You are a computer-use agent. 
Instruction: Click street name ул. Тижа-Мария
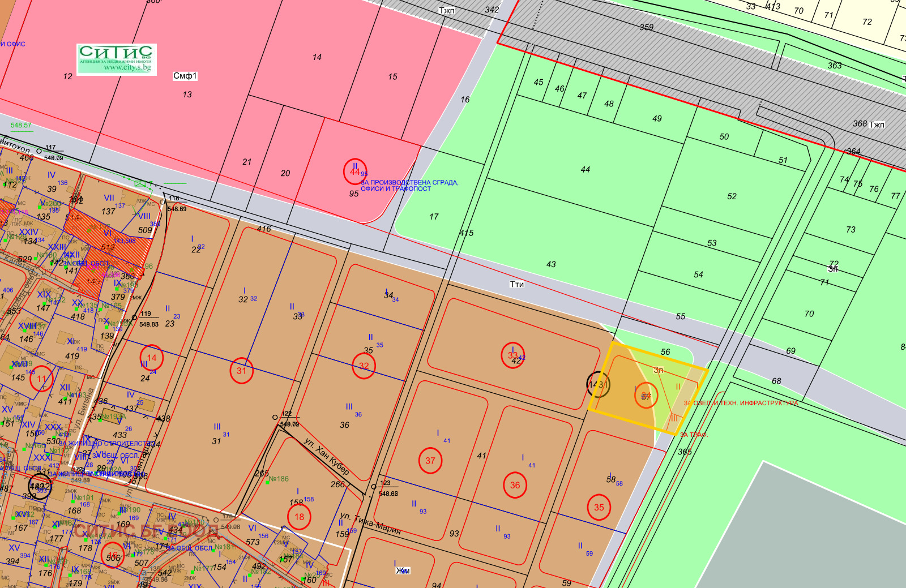[x=370, y=523]
